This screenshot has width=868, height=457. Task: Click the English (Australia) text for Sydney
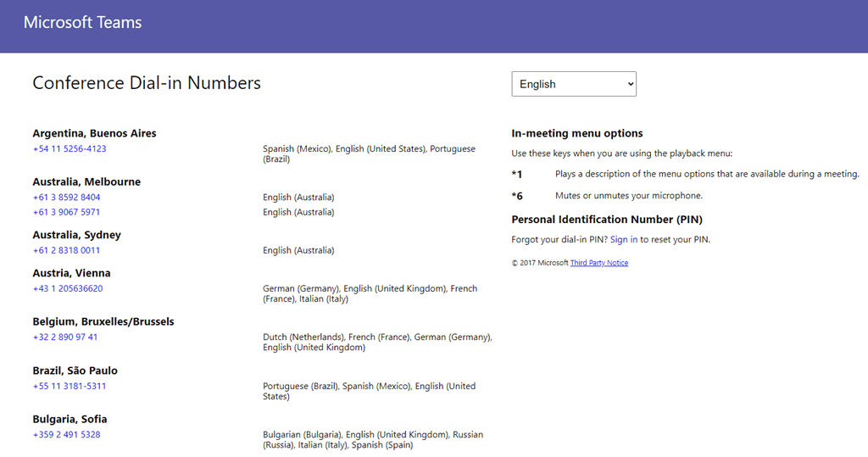point(298,250)
